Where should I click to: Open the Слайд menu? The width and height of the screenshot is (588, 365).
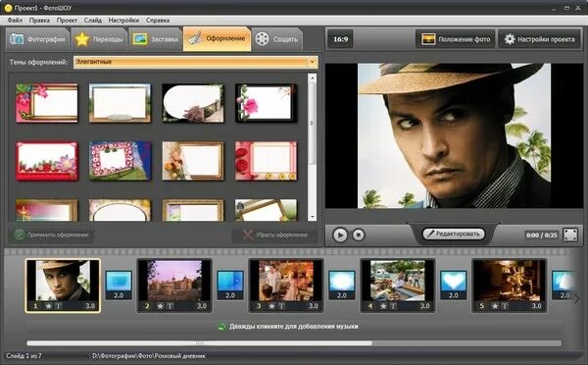93,21
